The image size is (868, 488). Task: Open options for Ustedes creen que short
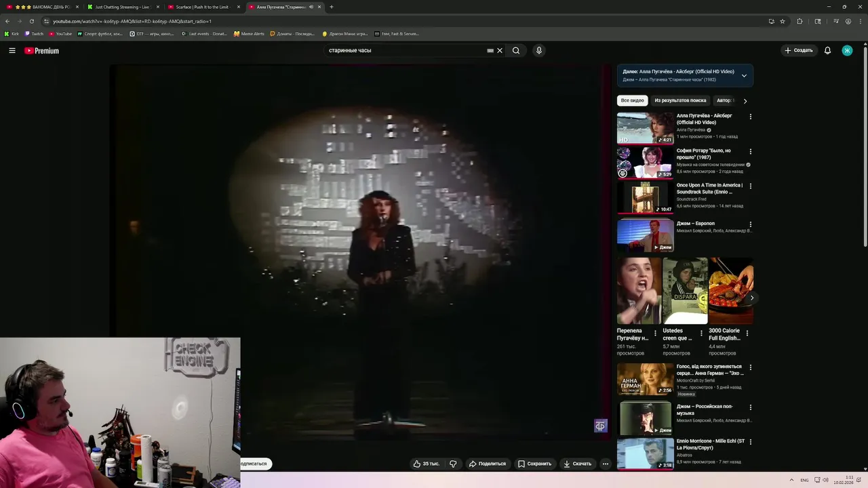(701, 333)
